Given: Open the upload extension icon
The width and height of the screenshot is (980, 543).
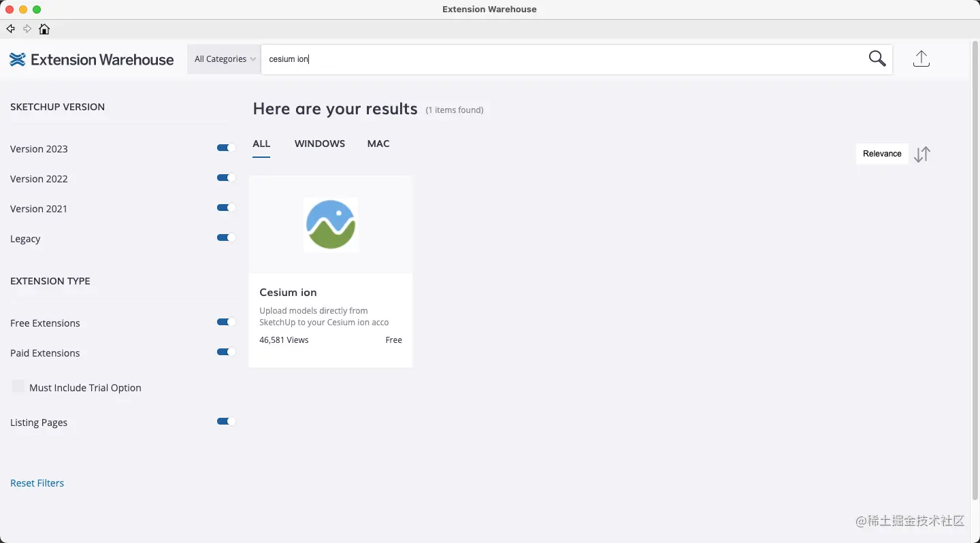Looking at the screenshot, I should [921, 59].
